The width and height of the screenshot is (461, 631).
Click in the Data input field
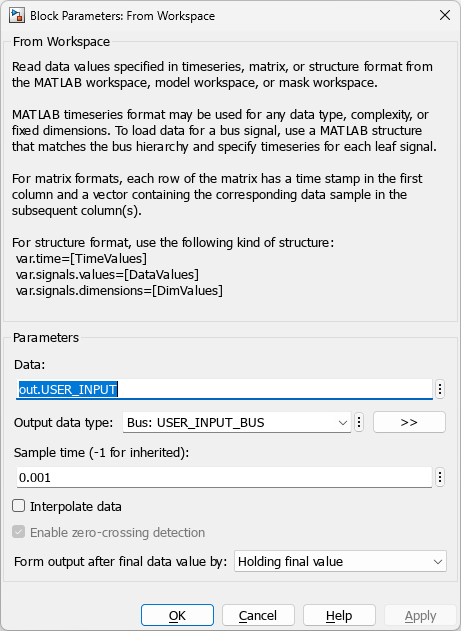224,389
